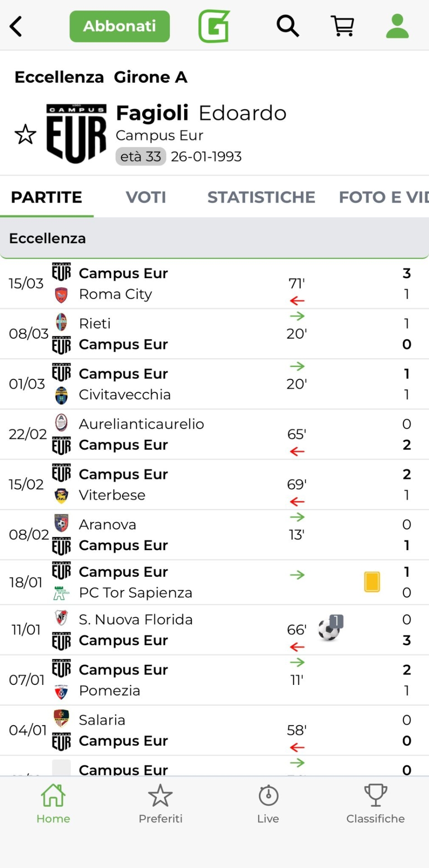Collapse the Eccellenza section header

tap(214, 238)
